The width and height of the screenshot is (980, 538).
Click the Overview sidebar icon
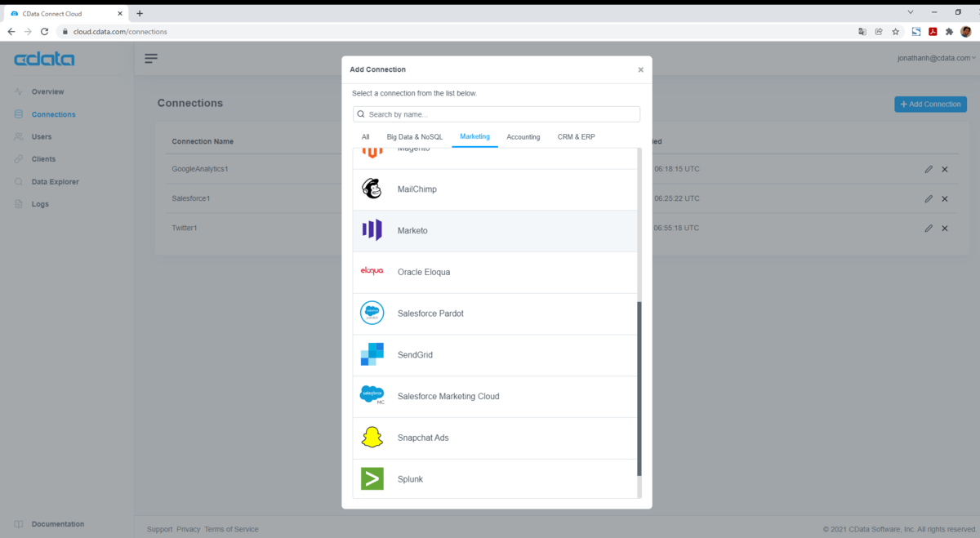click(19, 91)
